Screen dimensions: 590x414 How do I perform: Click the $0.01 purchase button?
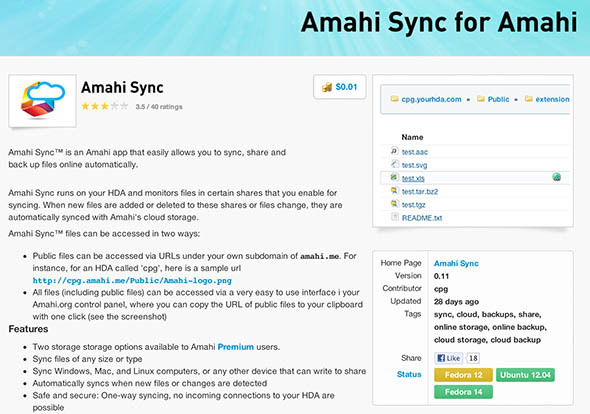click(339, 87)
